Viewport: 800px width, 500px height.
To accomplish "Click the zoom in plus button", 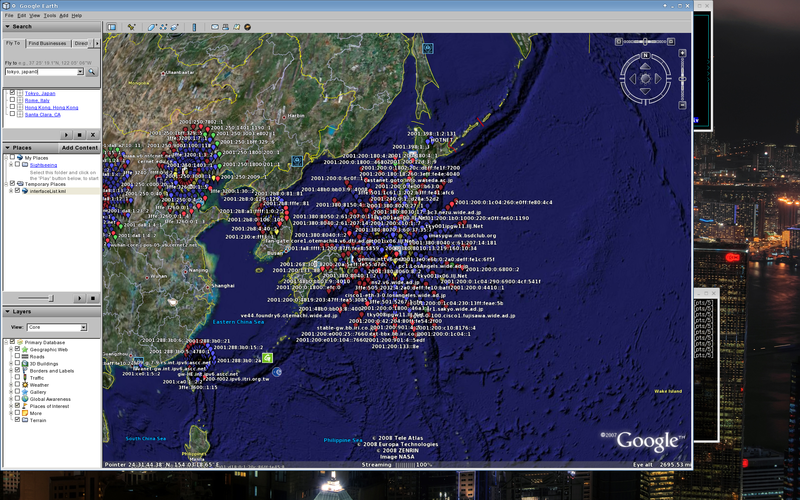I will (682, 53).
